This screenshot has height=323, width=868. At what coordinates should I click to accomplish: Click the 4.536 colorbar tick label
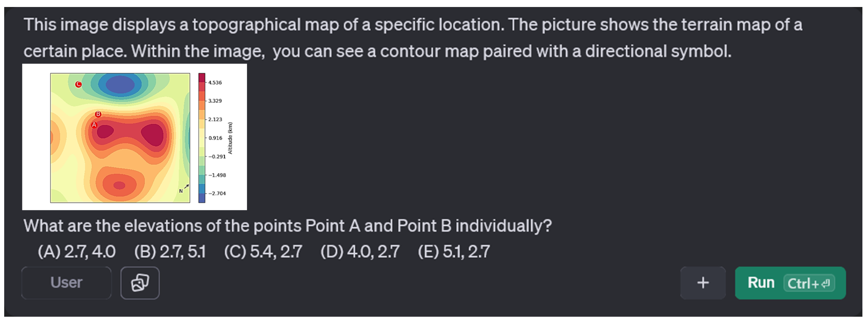pyautogui.click(x=215, y=83)
